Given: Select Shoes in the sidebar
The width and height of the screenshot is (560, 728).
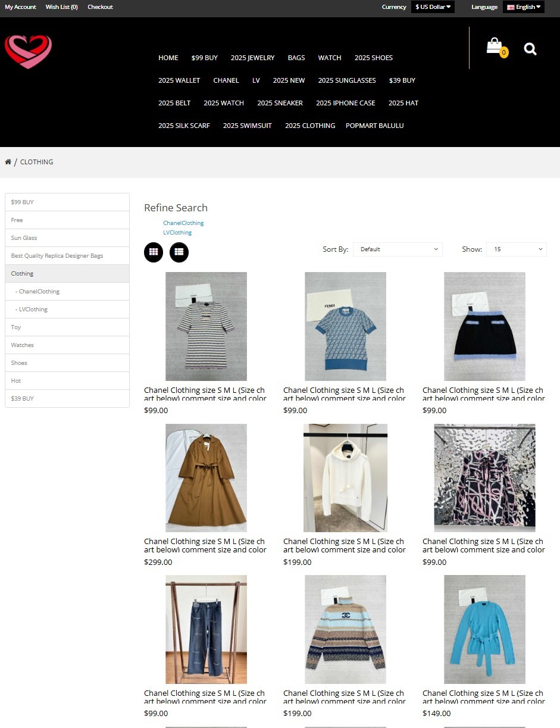Looking at the screenshot, I should (x=67, y=363).
